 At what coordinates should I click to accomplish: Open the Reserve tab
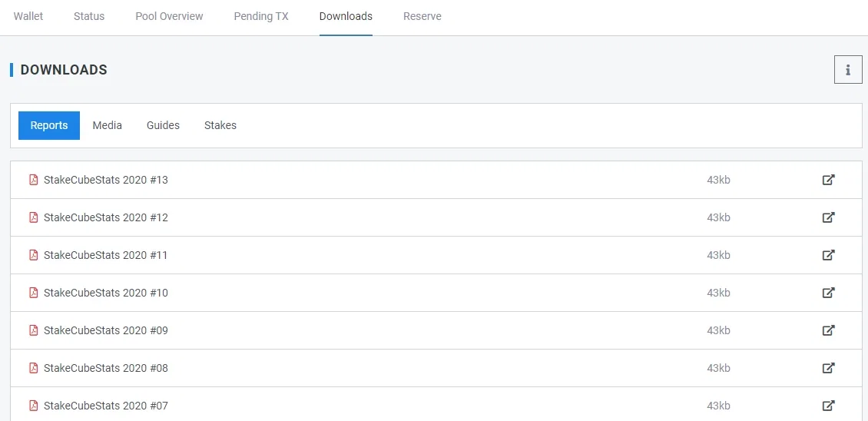pyautogui.click(x=422, y=16)
